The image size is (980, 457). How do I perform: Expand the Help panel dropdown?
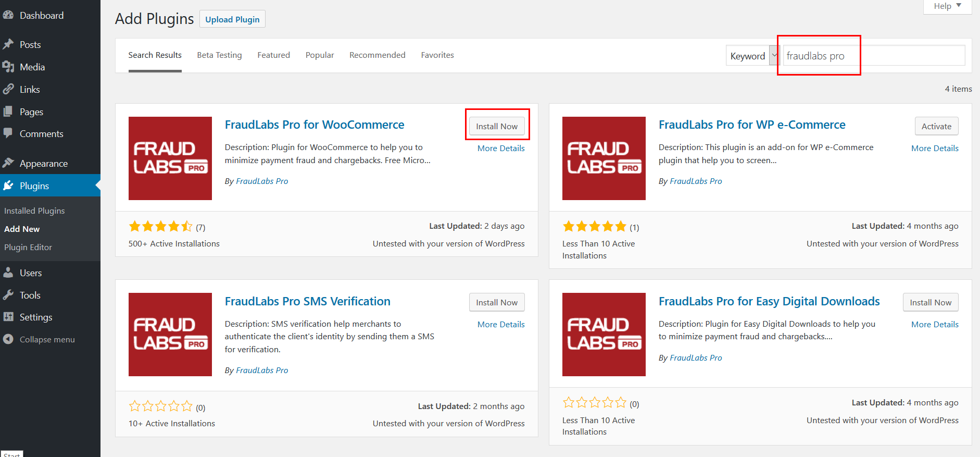[x=947, y=6]
